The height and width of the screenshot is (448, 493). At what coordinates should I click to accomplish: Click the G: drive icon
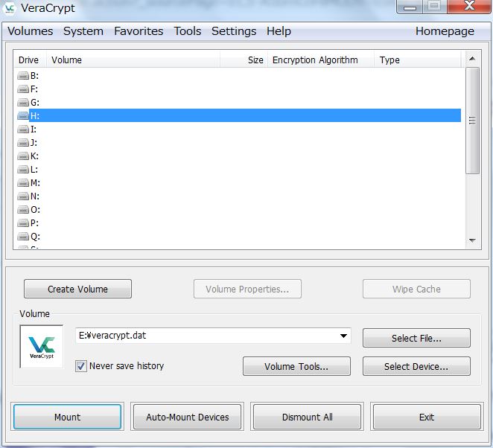[x=23, y=103]
